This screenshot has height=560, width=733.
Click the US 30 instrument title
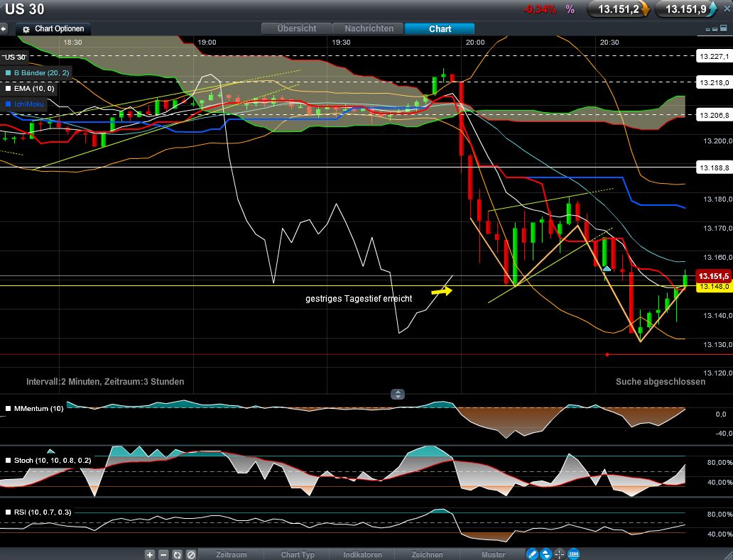24,9
